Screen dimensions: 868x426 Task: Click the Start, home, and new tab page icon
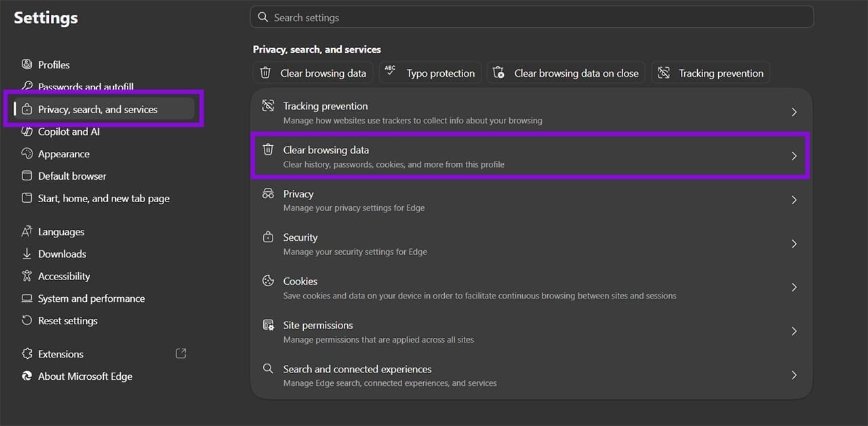pyautogui.click(x=27, y=198)
